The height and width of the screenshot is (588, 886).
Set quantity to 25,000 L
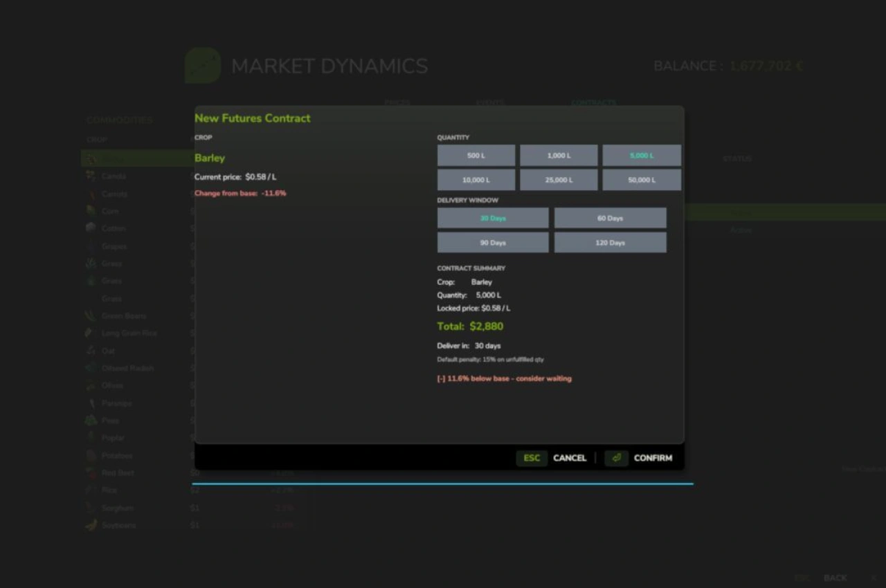pyautogui.click(x=559, y=180)
